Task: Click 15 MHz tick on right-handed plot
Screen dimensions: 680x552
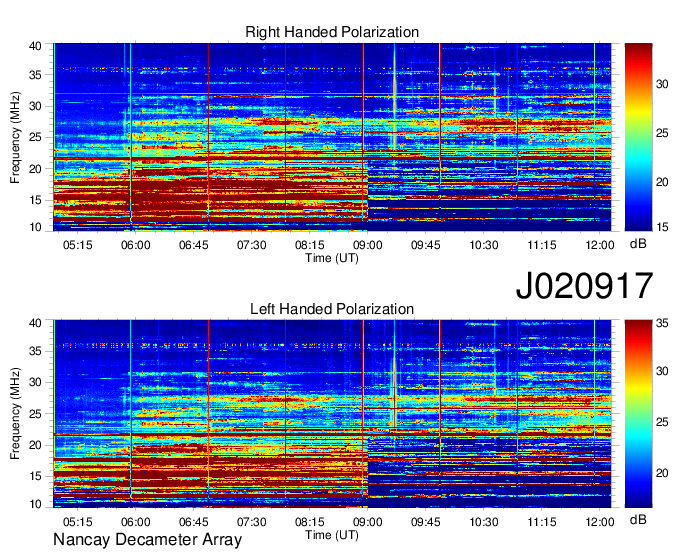Action: point(35,200)
